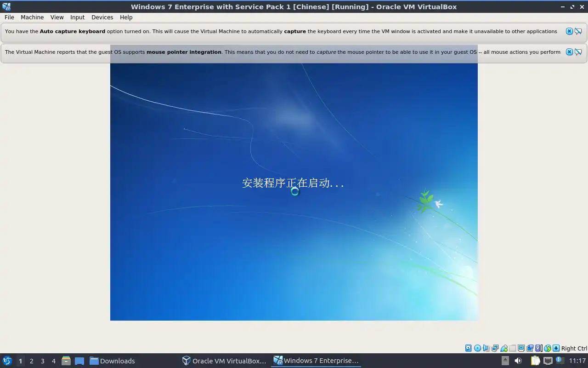Image resolution: width=588 pixels, height=368 pixels.
Task: Click the optical disc status icon
Action: (477, 348)
